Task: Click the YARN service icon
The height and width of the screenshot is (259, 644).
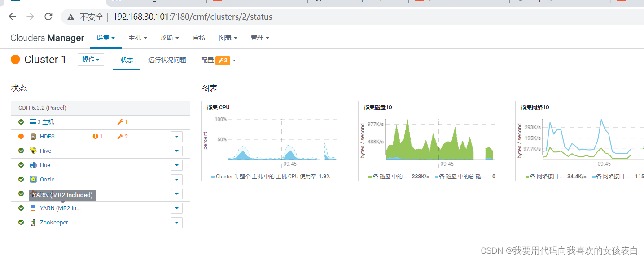Action: [33, 208]
